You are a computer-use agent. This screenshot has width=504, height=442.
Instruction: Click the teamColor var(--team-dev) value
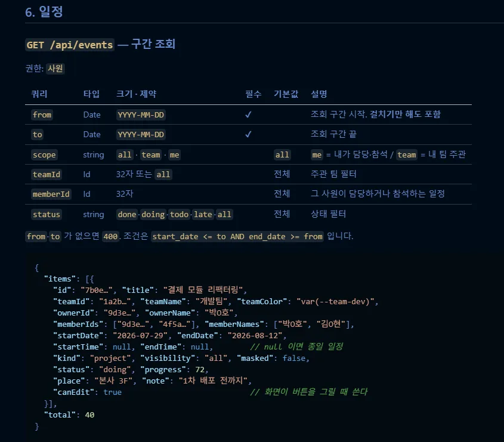click(335, 301)
